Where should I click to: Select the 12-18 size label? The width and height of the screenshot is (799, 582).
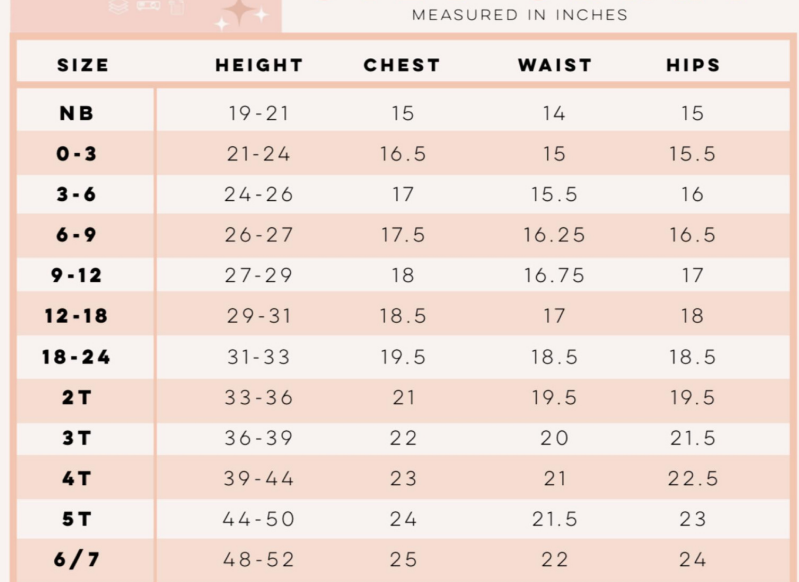pos(76,316)
